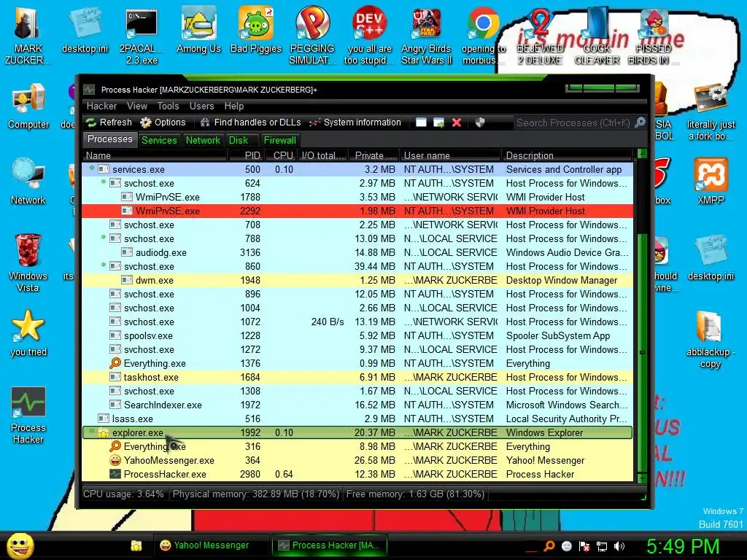Image resolution: width=747 pixels, height=560 pixels.
Task: Open the XMPP desktop icon
Action: click(711, 182)
